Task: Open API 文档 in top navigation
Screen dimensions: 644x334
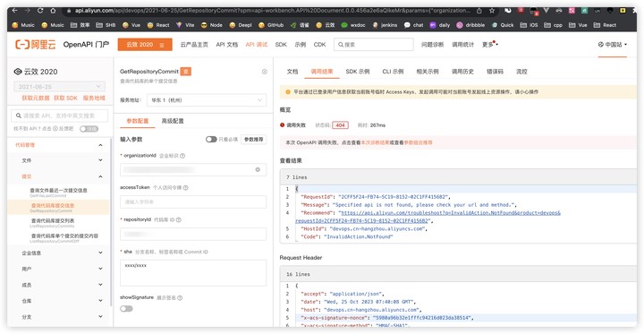Action: coord(226,45)
